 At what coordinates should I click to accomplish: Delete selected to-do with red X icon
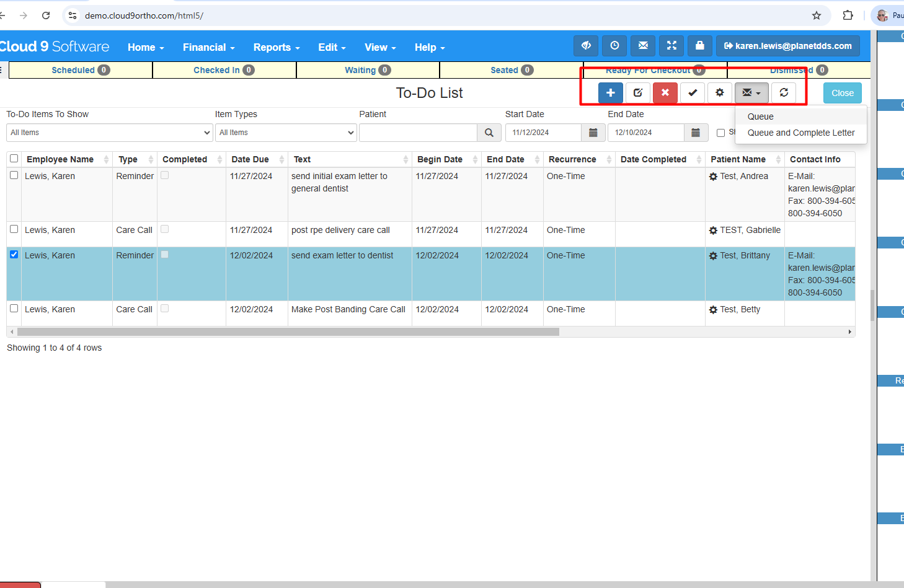[x=665, y=93]
